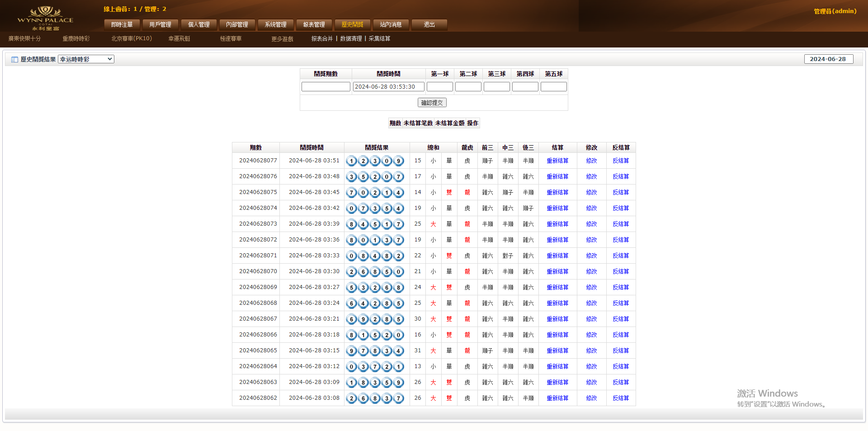
Task: Open the date picker showing 2024-06-28
Action: click(x=828, y=59)
